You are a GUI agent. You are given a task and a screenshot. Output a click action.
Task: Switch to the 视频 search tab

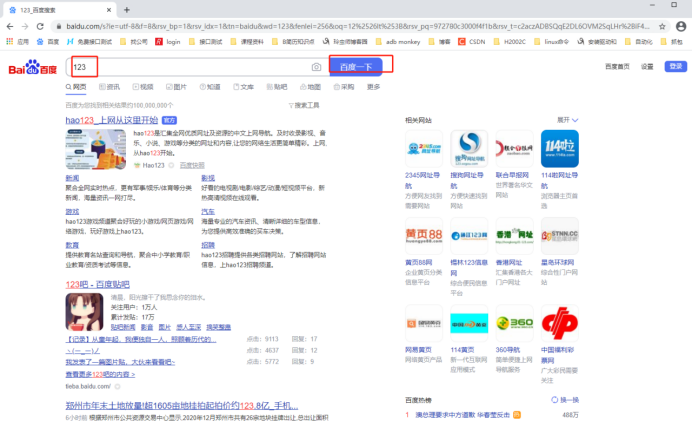[143, 87]
